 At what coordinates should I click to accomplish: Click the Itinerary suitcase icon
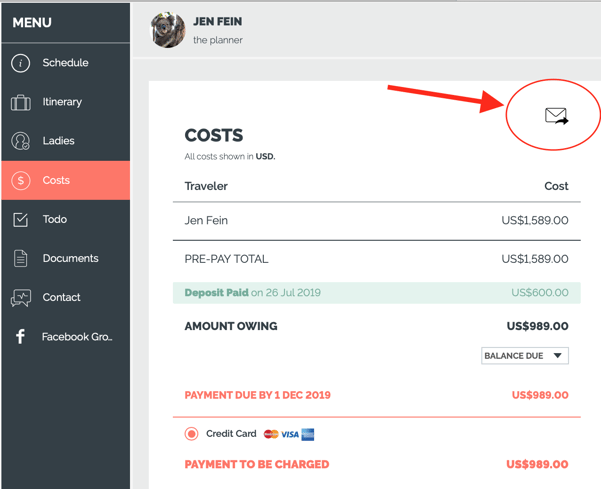click(x=21, y=102)
